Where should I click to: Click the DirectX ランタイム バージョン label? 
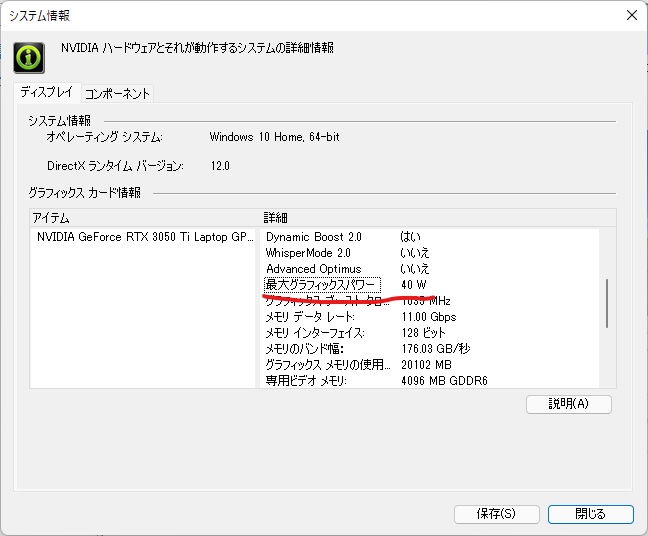click(115, 166)
